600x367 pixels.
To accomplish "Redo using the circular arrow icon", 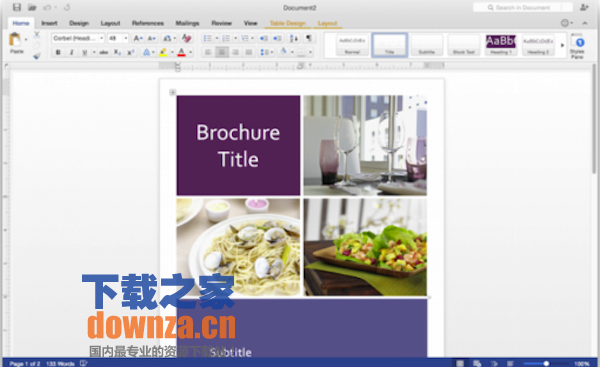I will click(x=67, y=7).
